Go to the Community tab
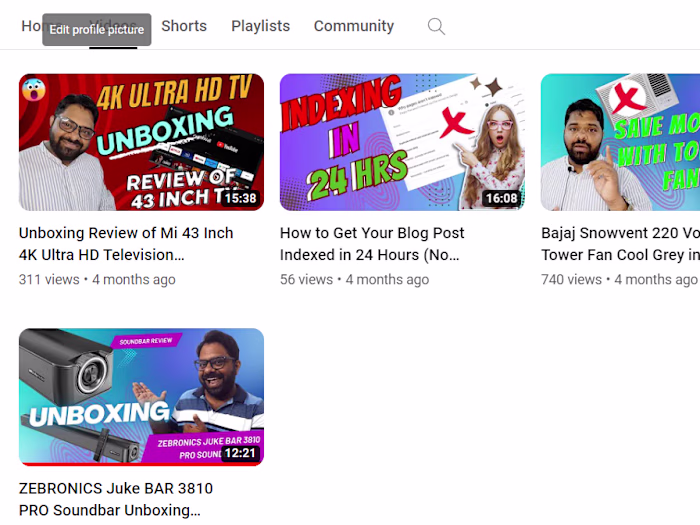 point(354,26)
